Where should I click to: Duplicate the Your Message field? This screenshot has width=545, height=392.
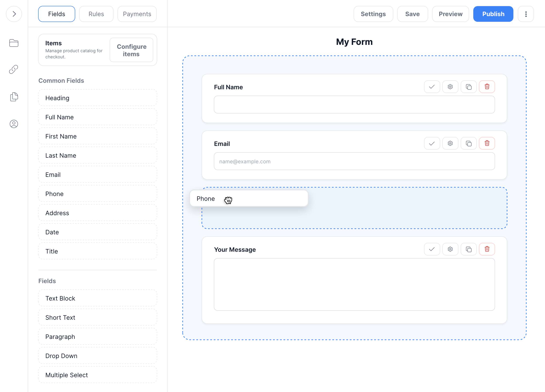(x=468, y=249)
